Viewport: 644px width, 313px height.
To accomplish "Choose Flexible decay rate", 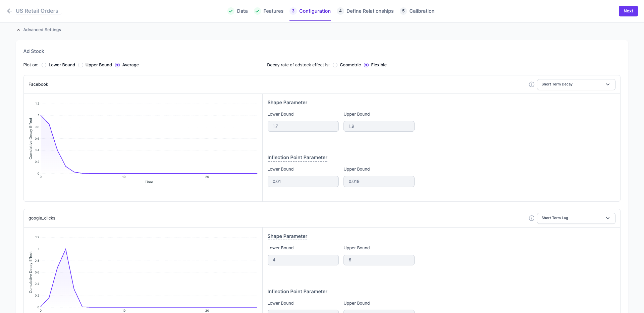I will [x=366, y=65].
